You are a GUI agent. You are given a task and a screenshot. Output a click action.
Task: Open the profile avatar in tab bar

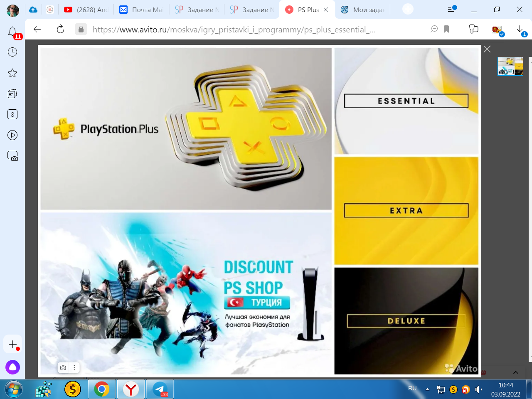[x=13, y=10]
